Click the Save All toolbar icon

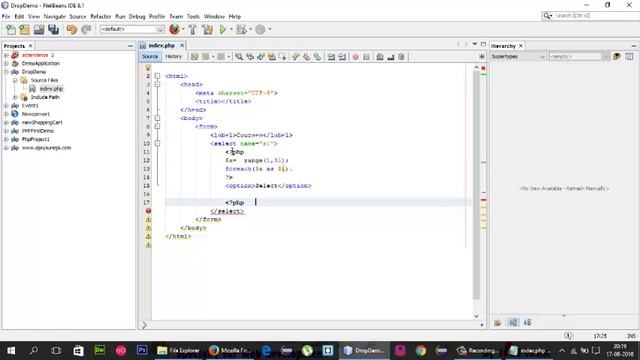[x=53, y=29]
